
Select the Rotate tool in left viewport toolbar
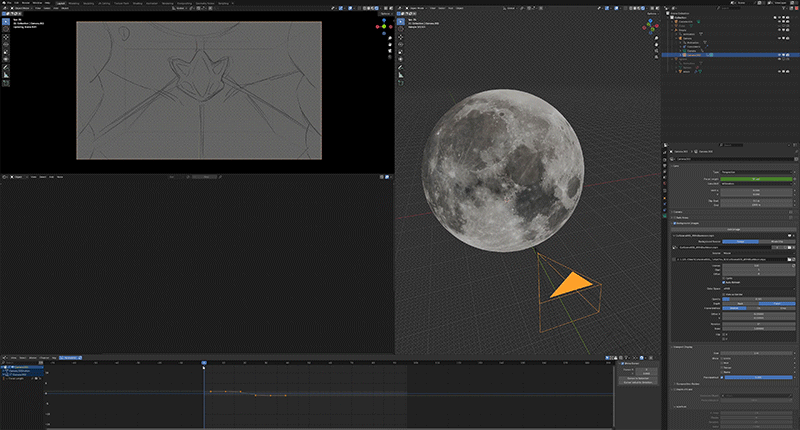(x=6, y=44)
